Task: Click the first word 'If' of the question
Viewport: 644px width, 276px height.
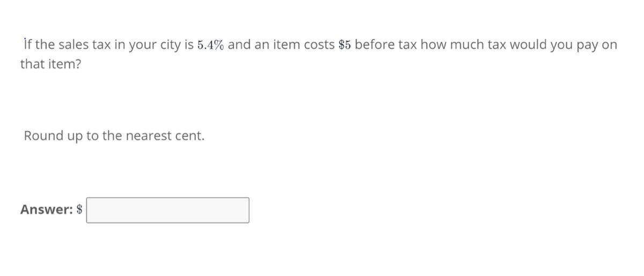Action: pos(28,44)
